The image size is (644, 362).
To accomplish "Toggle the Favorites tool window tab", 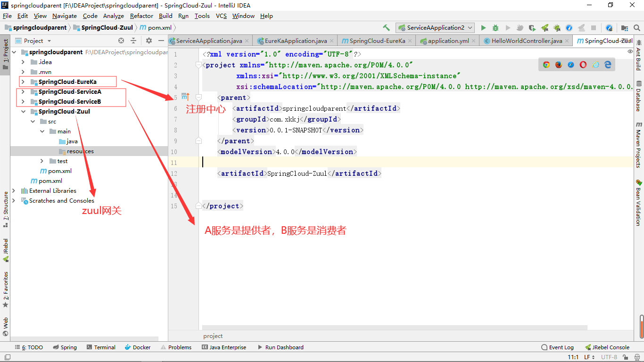I will [5, 289].
